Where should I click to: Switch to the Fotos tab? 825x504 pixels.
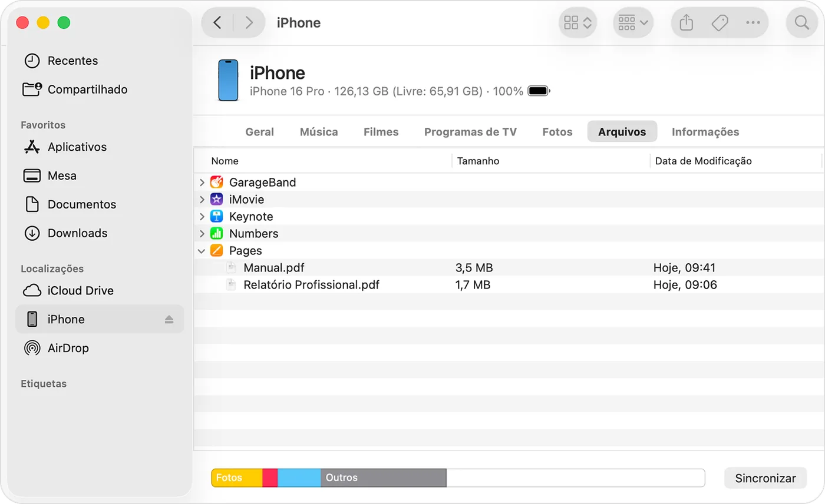coord(557,132)
